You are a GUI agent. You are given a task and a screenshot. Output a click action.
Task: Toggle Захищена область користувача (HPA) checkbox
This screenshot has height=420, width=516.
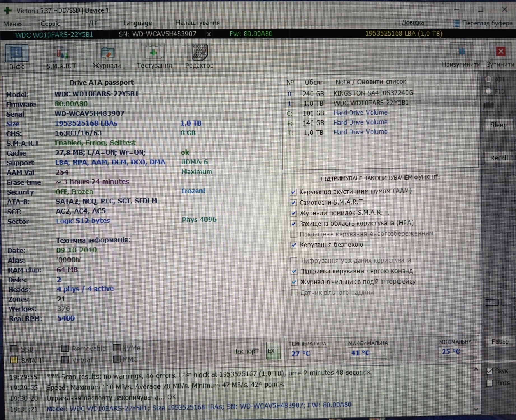pyautogui.click(x=294, y=224)
